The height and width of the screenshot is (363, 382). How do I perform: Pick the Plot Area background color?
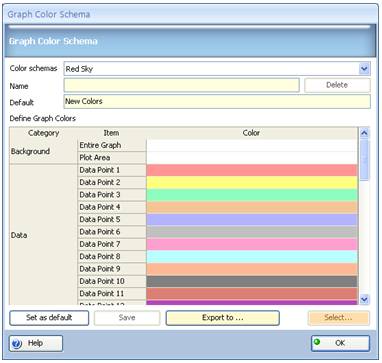click(252, 158)
